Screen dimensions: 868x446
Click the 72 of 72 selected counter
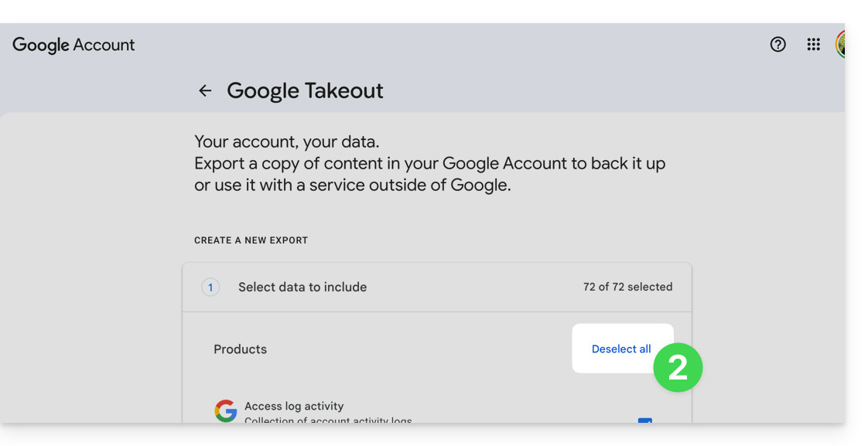pyautogui.click(x=627, y=287)
